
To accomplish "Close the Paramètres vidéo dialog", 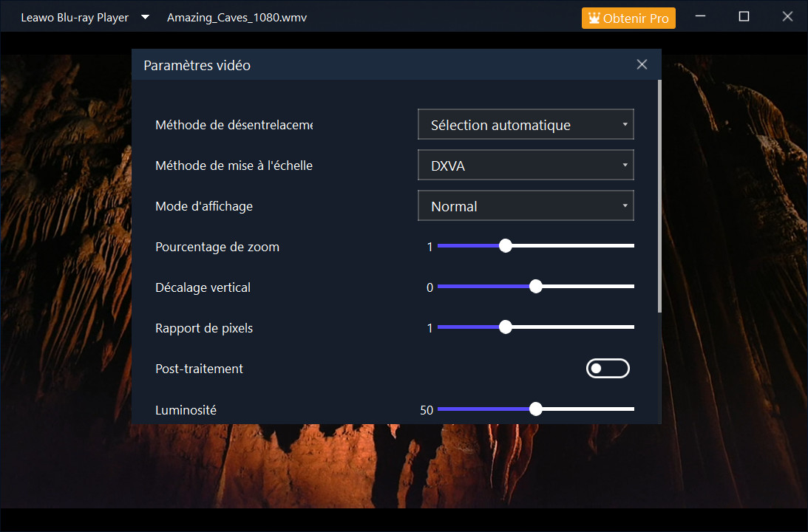I will tap(642, 65).
